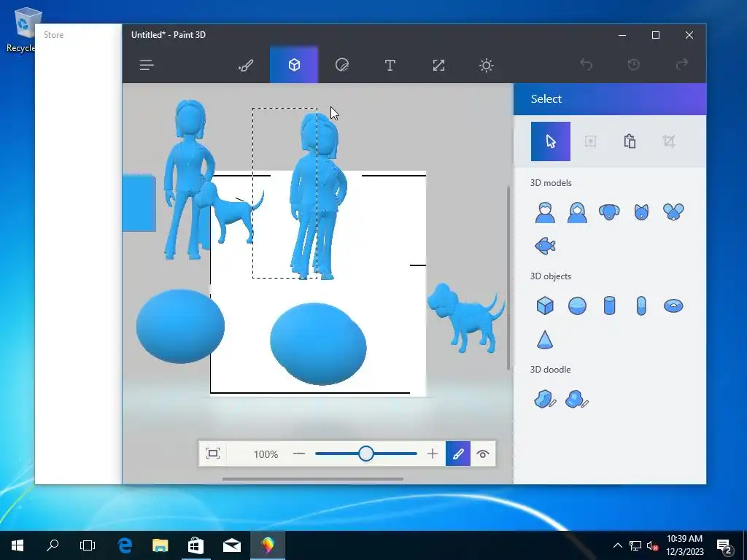Open File Explorer from taskbar
This screenshot has width=747, height=560.
pos(160,545)
